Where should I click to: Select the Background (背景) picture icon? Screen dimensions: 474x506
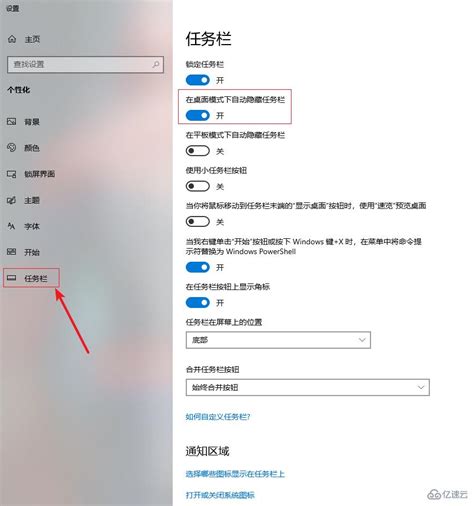[12, 122]
